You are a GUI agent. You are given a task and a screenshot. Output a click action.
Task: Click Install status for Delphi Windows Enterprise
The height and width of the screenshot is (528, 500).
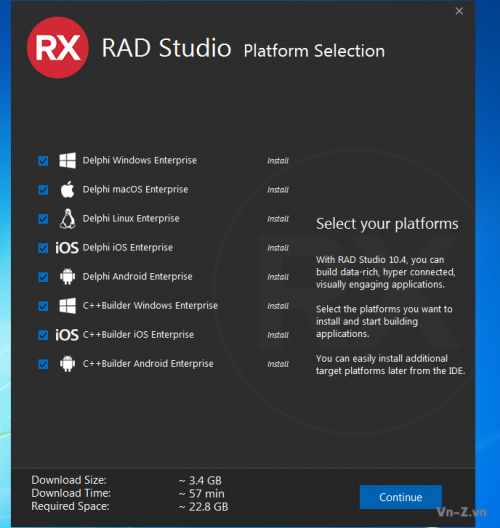[x=278, y=161]
